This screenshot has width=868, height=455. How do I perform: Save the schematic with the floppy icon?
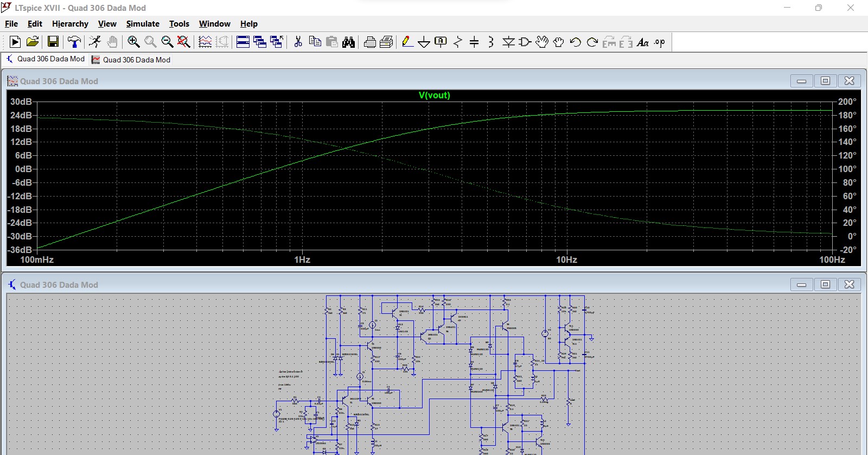click(53, 42)
